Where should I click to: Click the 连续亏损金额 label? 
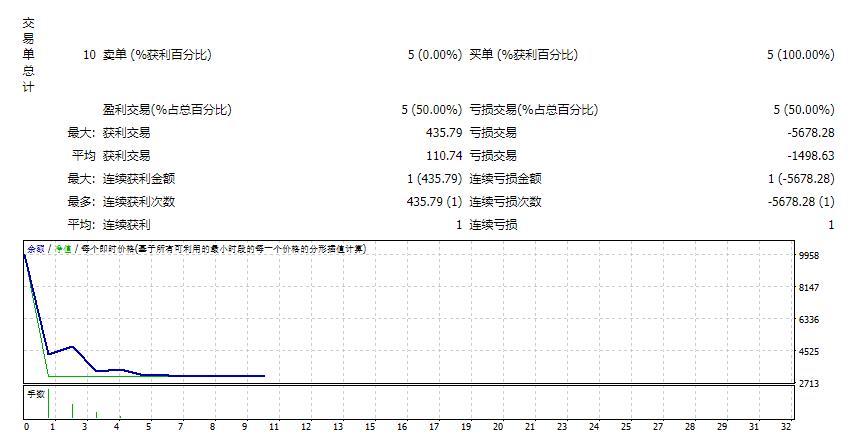click(x=505, y=179)
